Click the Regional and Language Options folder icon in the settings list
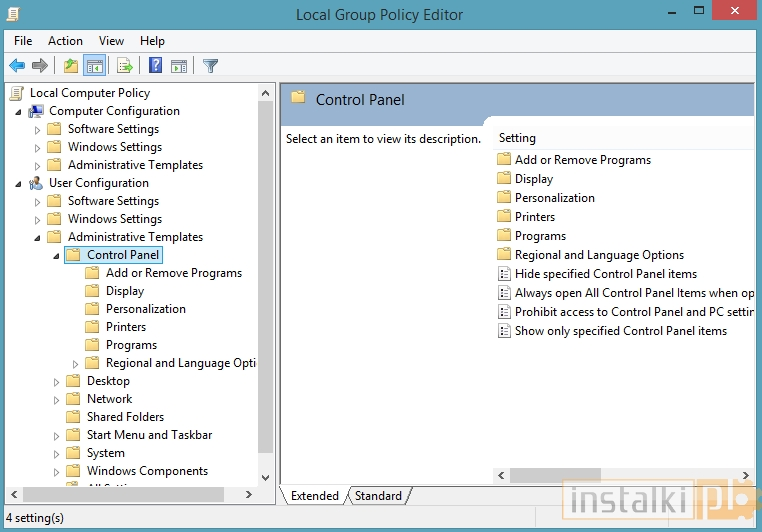Screen dimensions: 762x532 point(504,254)
